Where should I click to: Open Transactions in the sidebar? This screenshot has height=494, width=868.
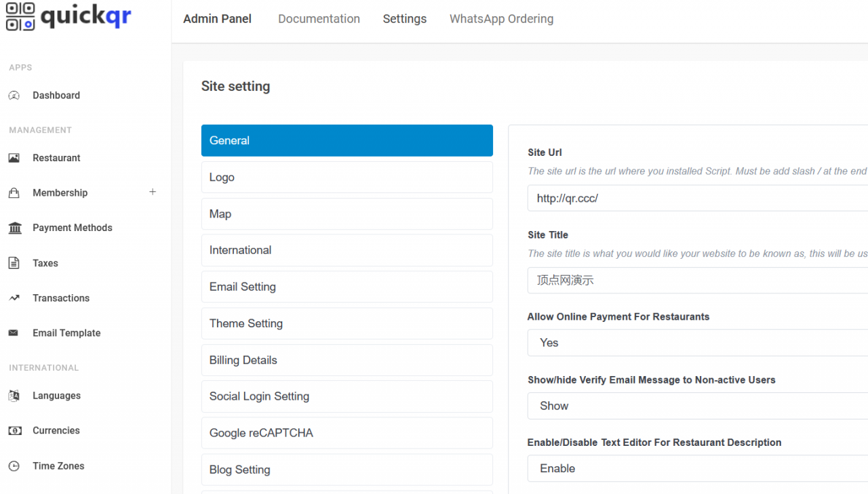coord(61,298)
